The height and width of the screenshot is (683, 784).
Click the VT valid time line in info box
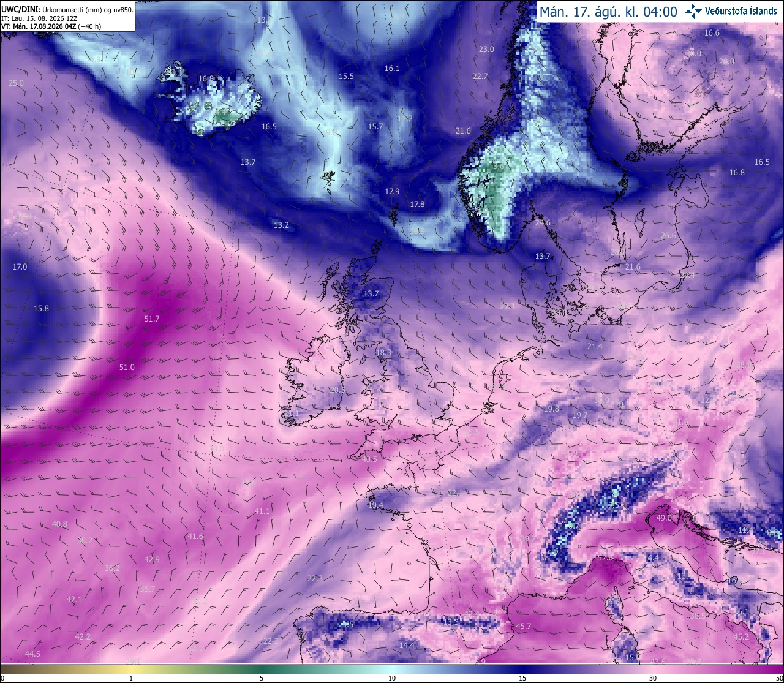coord(51,26)
